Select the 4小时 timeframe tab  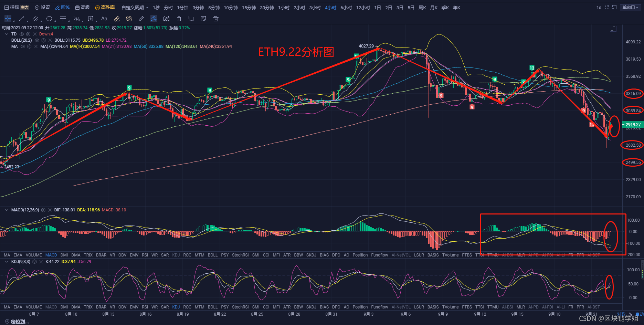[x=330, y=8]
